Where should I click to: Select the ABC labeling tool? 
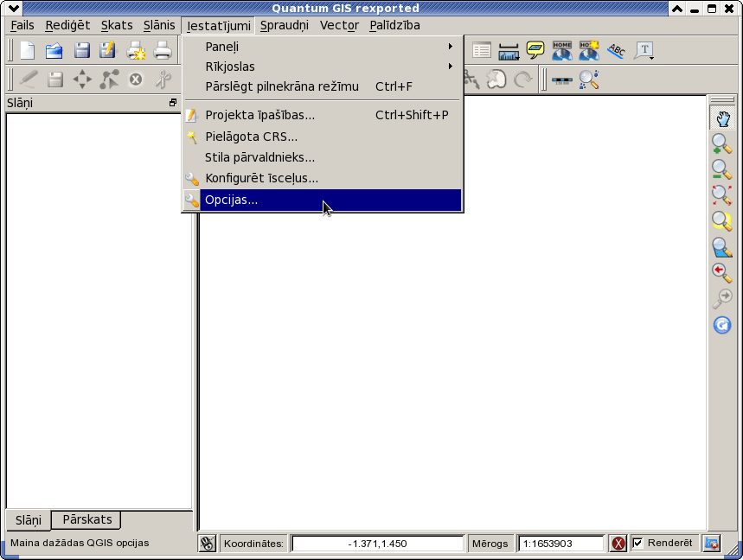click(616, 50)
